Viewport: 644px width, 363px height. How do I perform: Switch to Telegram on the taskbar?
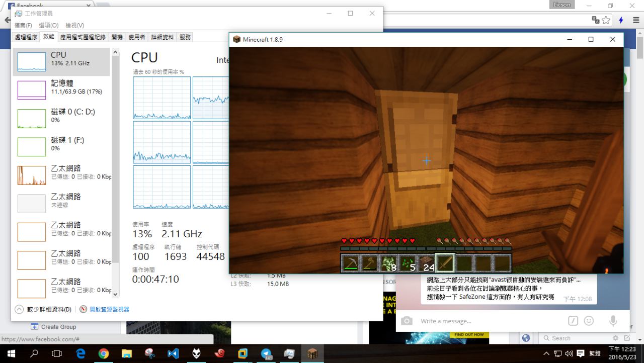[266, 353]
